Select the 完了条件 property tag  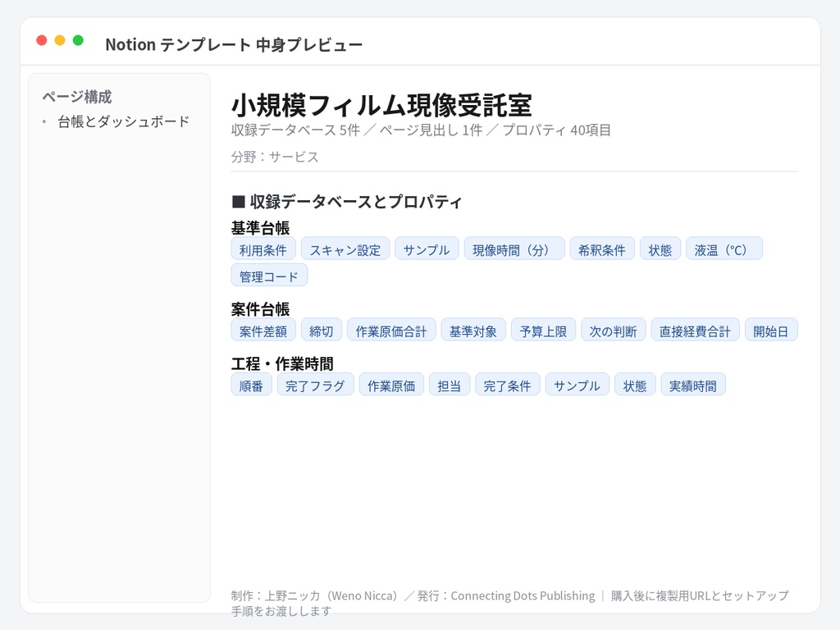(507, 385)
